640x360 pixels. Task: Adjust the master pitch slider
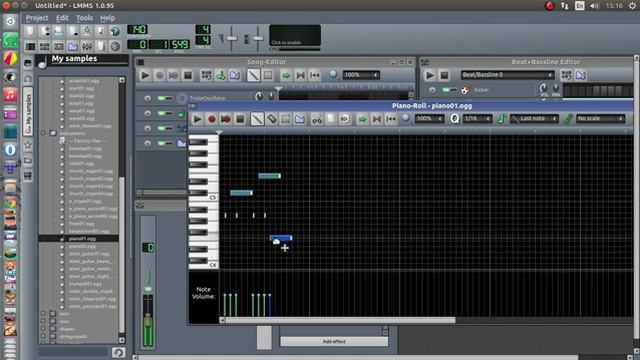[258, 38]
